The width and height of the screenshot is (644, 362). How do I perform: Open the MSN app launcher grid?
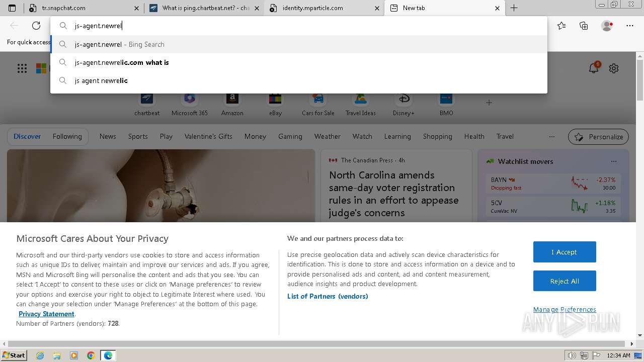coord(22,68)
